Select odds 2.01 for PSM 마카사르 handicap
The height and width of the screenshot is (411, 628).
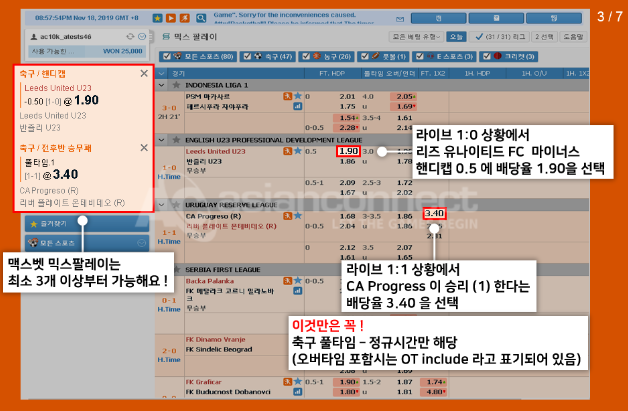pos(347,97)
